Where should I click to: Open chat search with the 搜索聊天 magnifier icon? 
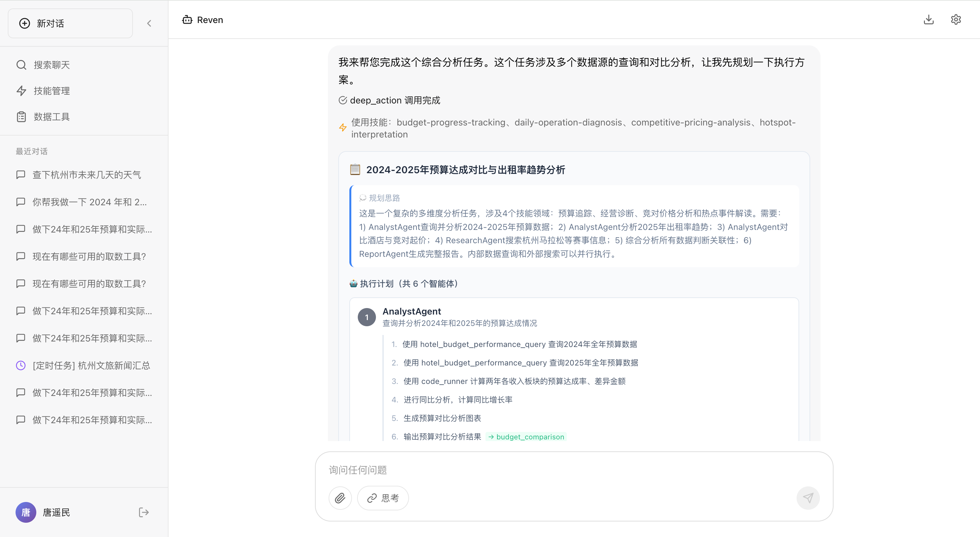pyautogui.click(x=21, y=65)
